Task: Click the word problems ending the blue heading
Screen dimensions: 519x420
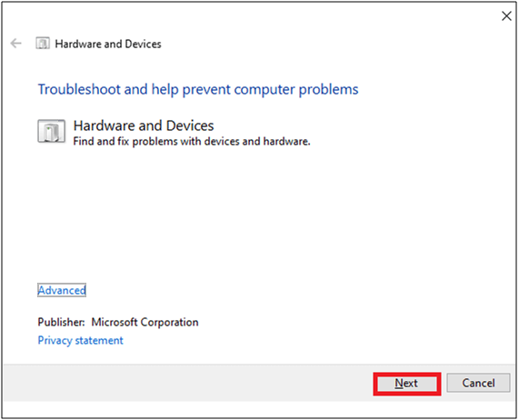Action: [328, 90]
